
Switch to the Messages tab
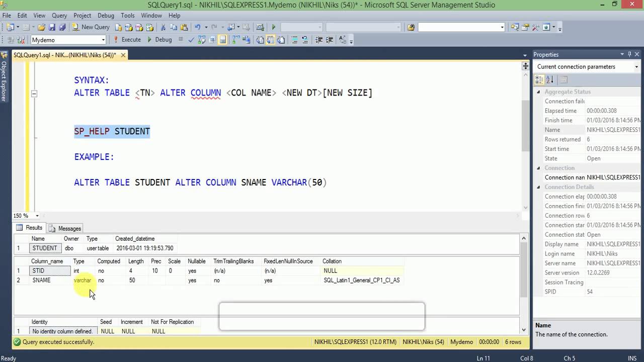[x=65, y=228]
